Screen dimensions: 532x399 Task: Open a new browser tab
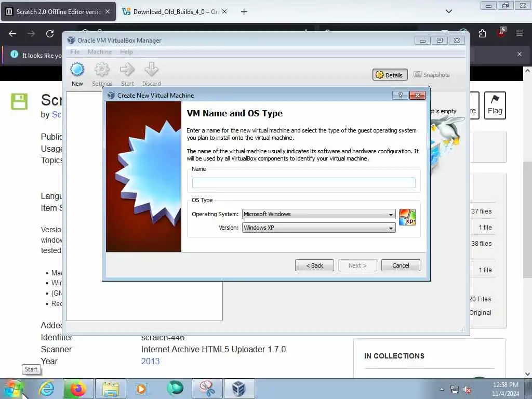pyautogui.click(x=244, y=12)
